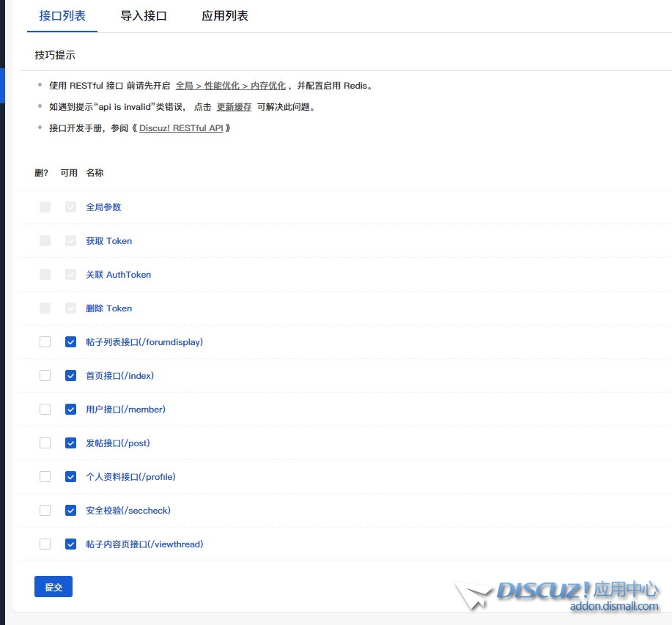Screen dimensions: 672x625
Task: Uncheck 可用 for 首页接口(/index)
Action: tap(70, 376)
